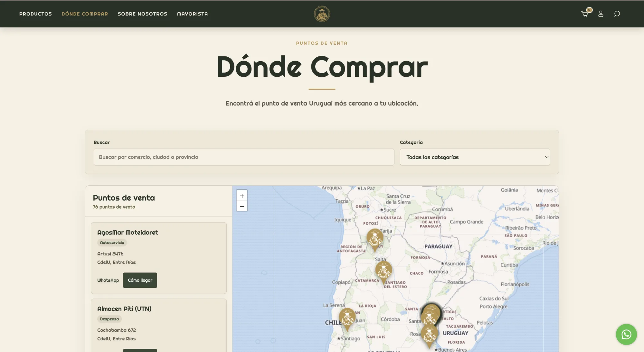Click the address Artusi 2476
Viewport: 644px width, 352px height.
tap(110, 254)
